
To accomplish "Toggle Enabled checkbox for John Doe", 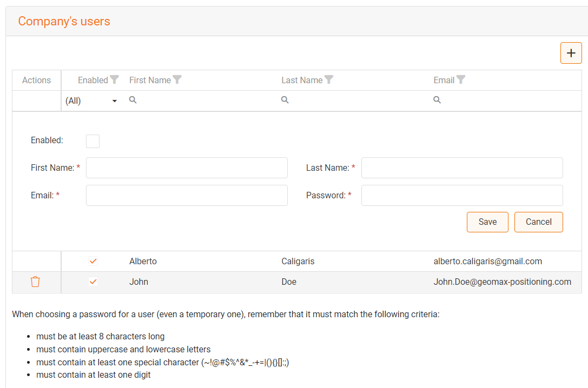I will click(93, 282).
